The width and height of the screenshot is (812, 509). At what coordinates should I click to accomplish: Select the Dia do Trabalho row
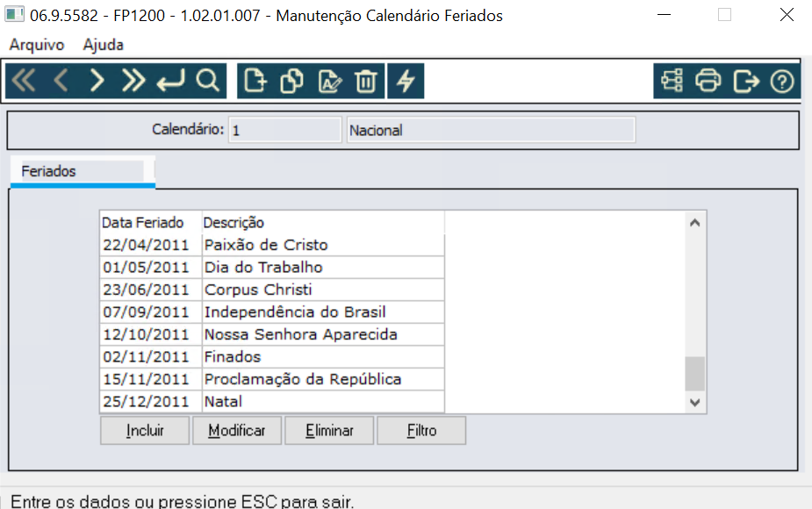pos(272,267)
